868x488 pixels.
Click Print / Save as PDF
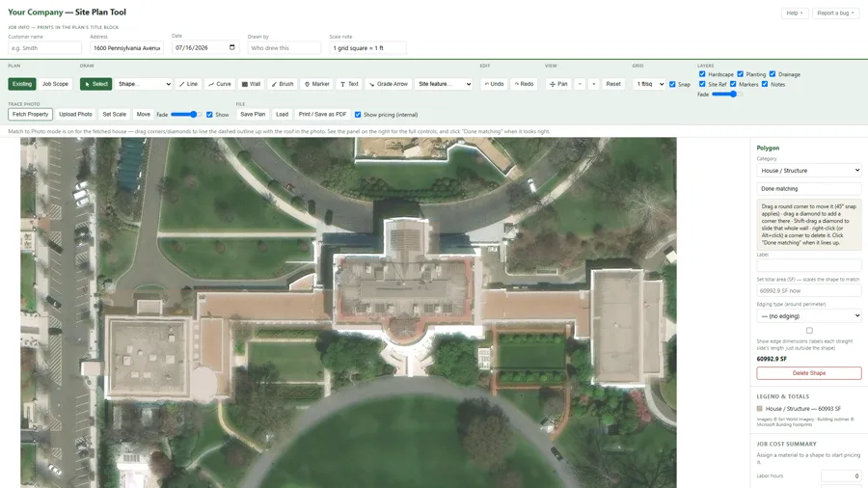tap(322, 114)
